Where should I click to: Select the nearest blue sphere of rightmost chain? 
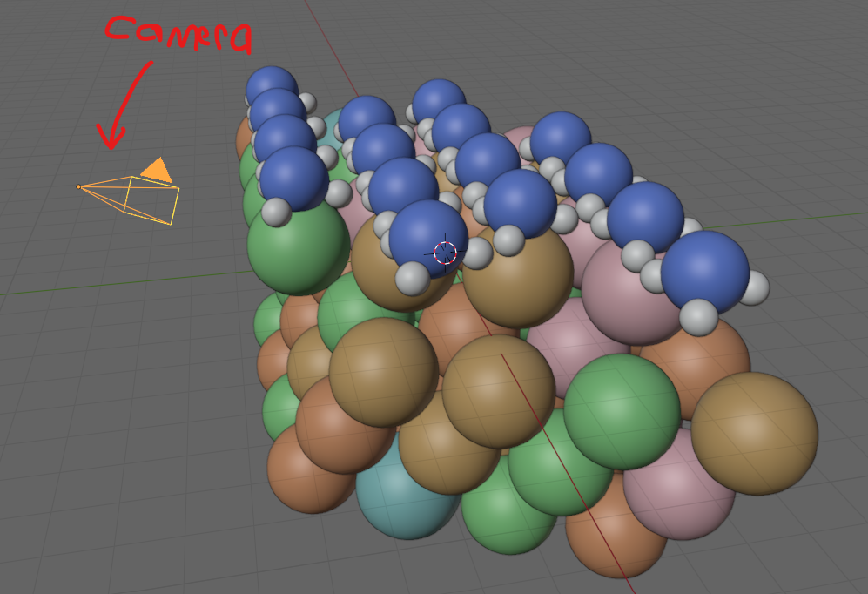pyautogui.click(x=704, y=273)
